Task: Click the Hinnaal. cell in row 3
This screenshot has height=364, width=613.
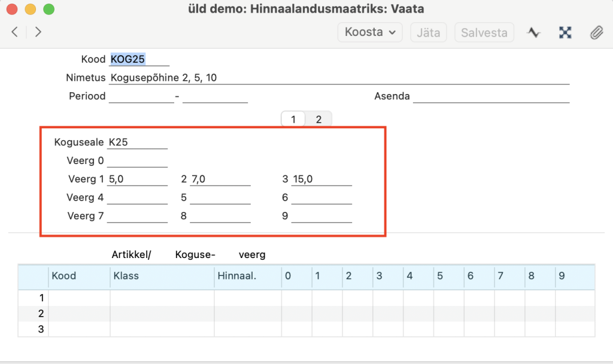Action: click(248, 329)
